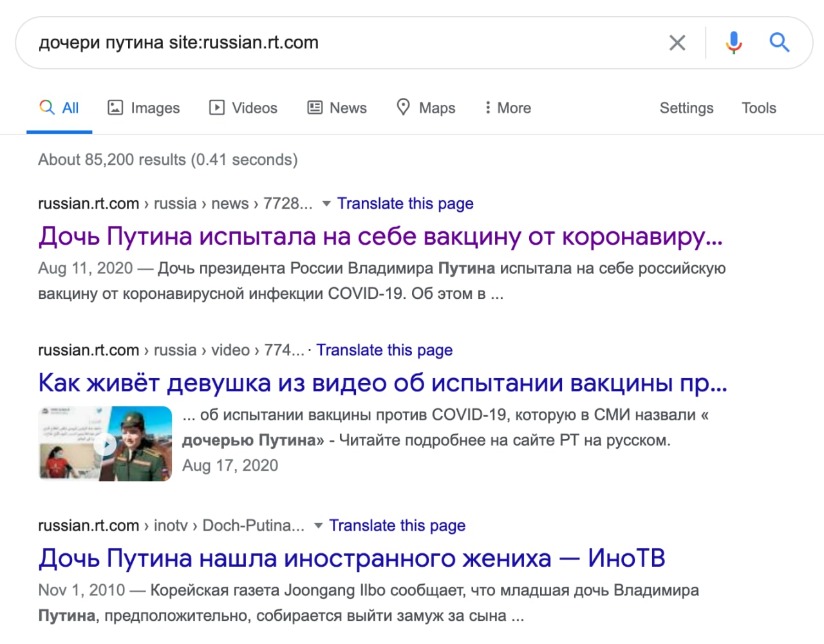Image resolution: width=824 pixels, height=644 pixels.
Task: Switch to the Maps tab
Action: coord(426,108)
